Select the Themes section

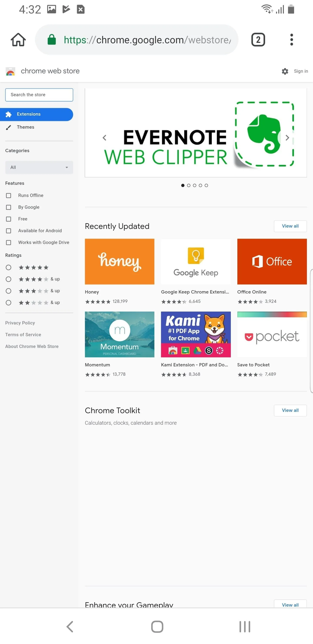point(37,127)
